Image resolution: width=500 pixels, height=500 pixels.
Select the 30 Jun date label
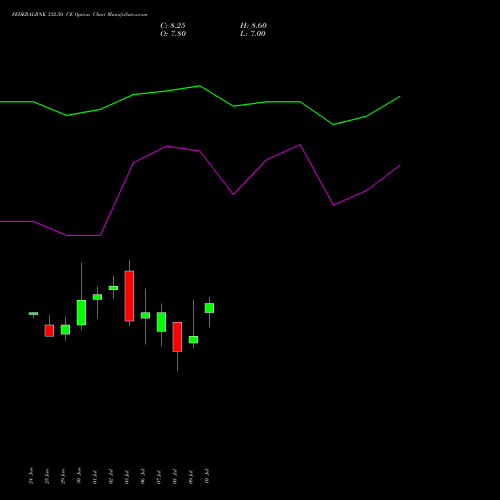pyautogui.click(x=79, y=476)
